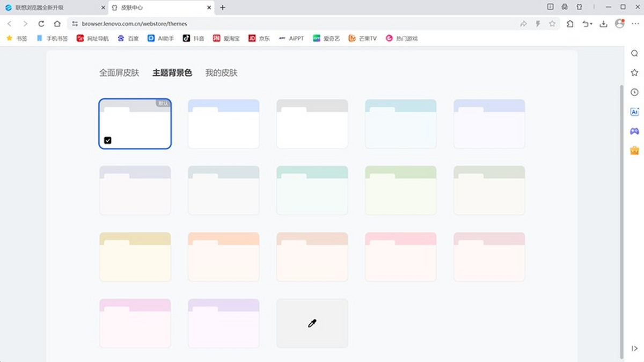This screenshot has height=362, width=644.
Task: Pick the lavender purple bottom swatch
Action: click(224, 324)
